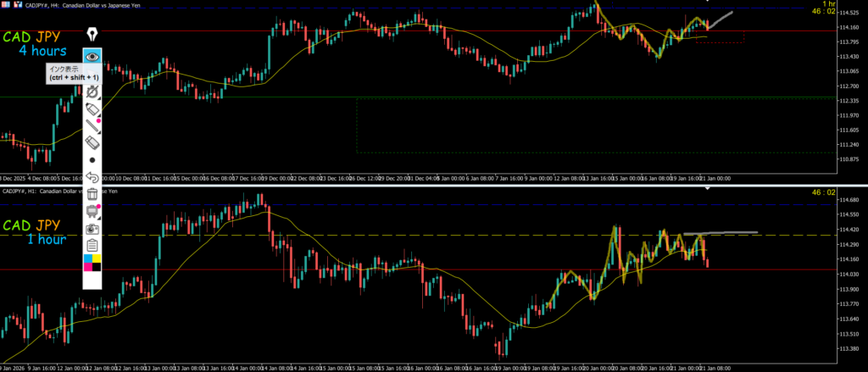Viewport: 868px width, 372px height.
Task: Select the crossed-out pen tool
Action: pyautogui.click(x=92, y=91)
